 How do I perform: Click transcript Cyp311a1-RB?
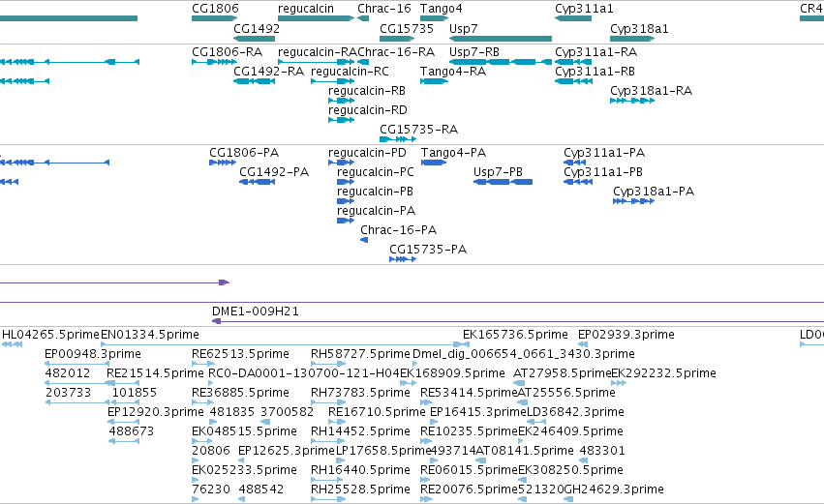573,81
